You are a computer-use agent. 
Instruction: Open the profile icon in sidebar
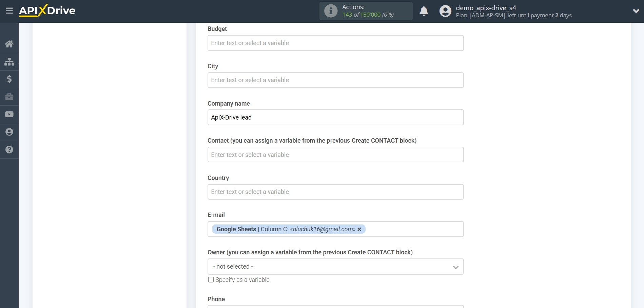tap(9, 132)
